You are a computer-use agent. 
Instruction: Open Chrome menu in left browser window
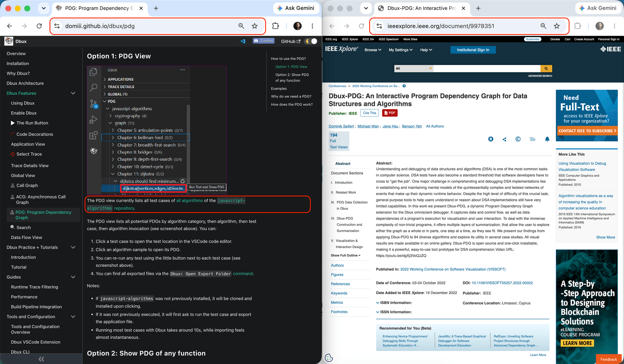312,26
